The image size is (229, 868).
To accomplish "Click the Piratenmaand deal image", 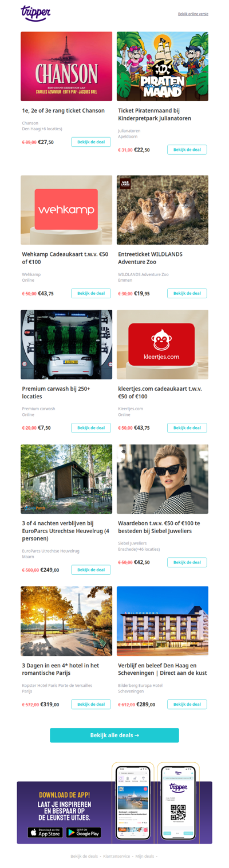I will [x=163, y=66].
